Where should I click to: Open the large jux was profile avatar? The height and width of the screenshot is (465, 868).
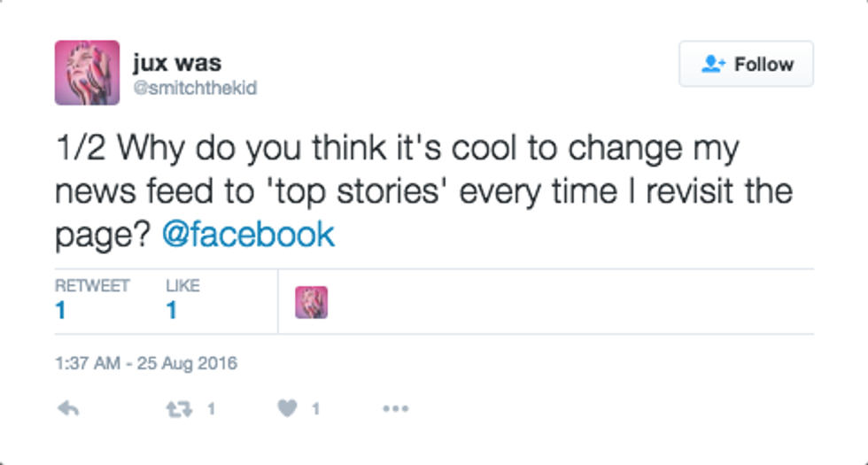tap(87, 73)
